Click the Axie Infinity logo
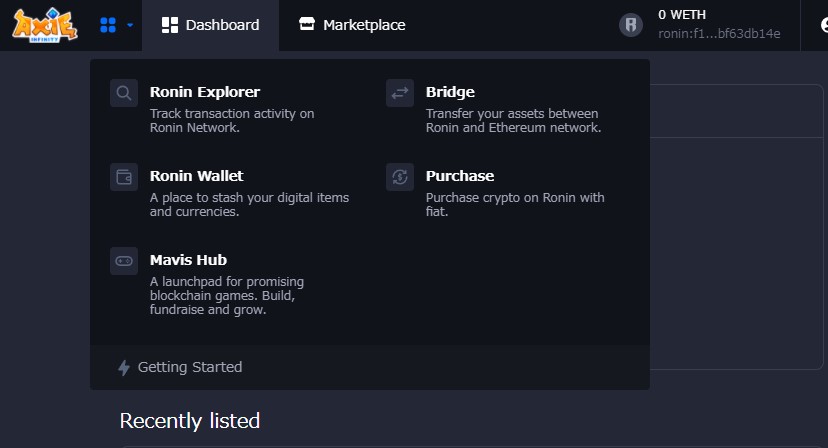This screenshot has height=448, width=828. click(x=45, y=25)
